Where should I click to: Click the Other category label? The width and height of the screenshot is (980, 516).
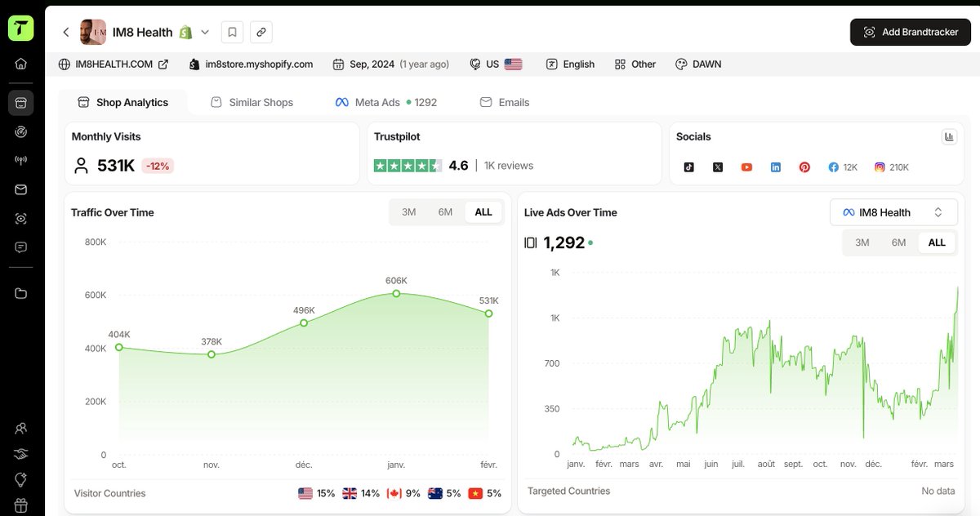(635, 64)
